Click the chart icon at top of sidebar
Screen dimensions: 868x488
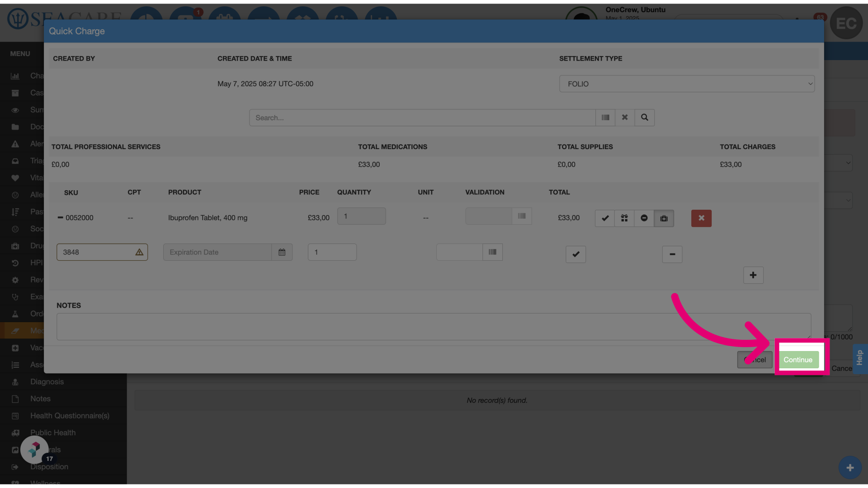(15, 76)
